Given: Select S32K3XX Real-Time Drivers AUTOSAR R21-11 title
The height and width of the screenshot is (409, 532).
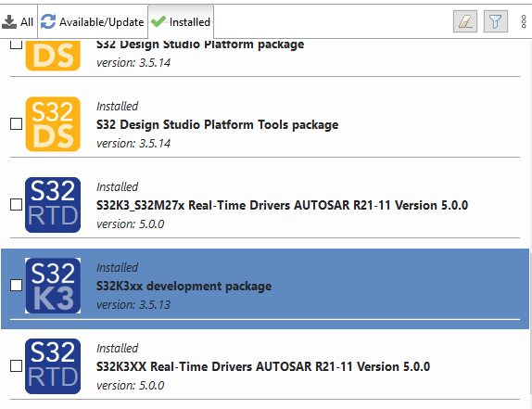Looking at the screenshot, I should pyautogui.click(x=263, y=367).
